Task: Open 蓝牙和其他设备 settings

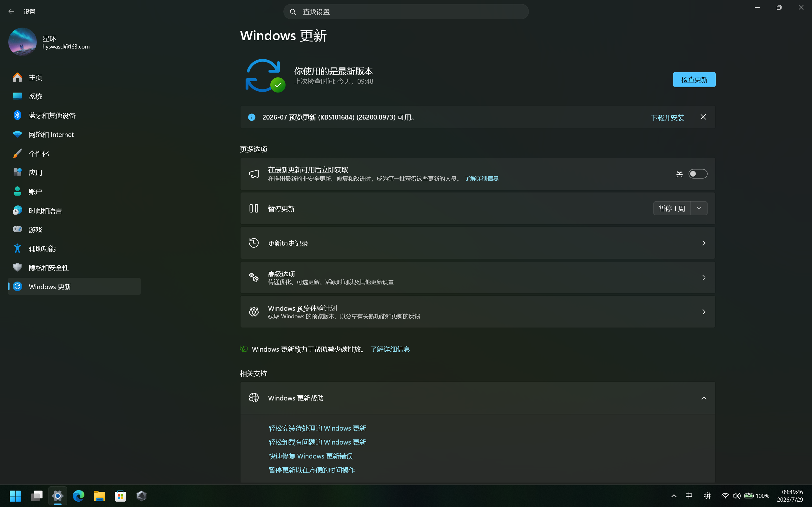Action: tap(74, 116)
